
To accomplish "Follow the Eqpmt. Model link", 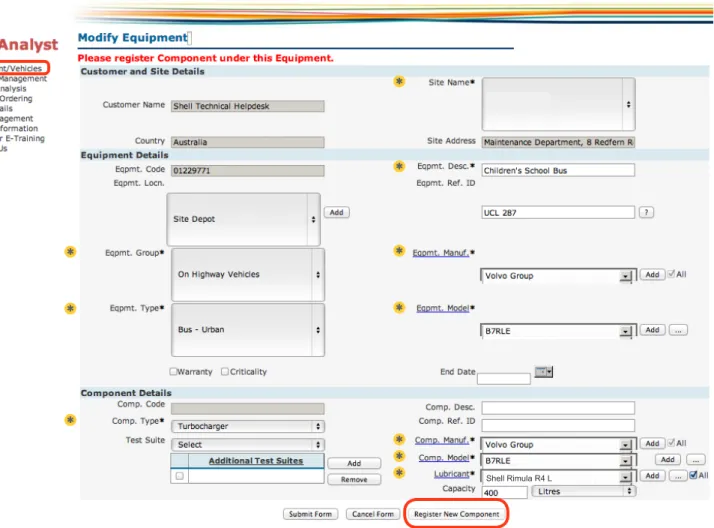I will [443, 308].
